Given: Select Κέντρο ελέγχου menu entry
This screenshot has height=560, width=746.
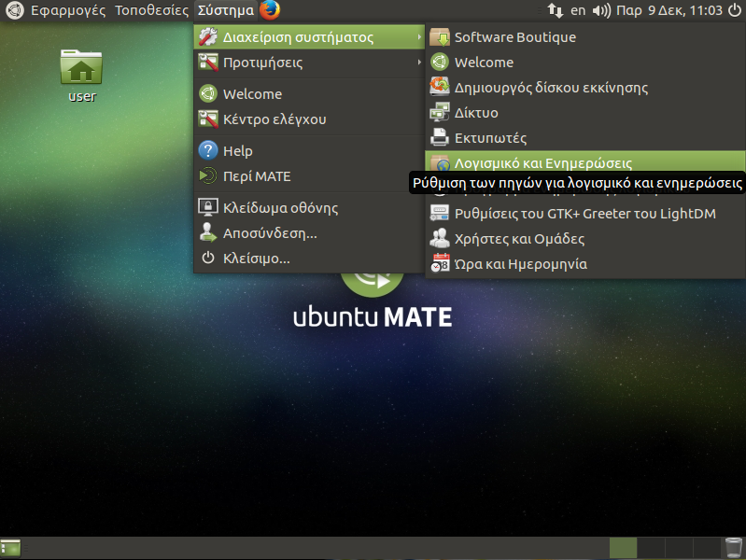Looking at the screenshot, I should (274, 119).
